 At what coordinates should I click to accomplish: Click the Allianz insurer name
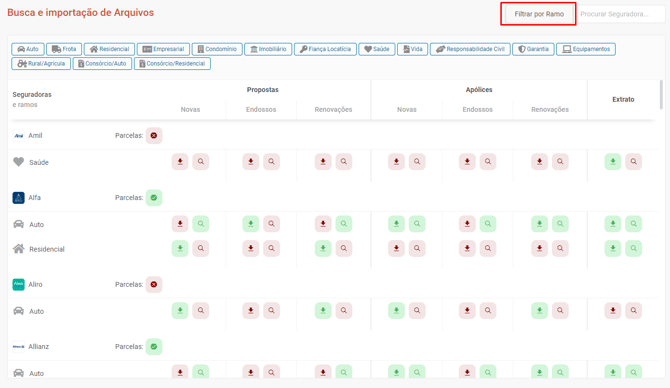click(38, 347)
